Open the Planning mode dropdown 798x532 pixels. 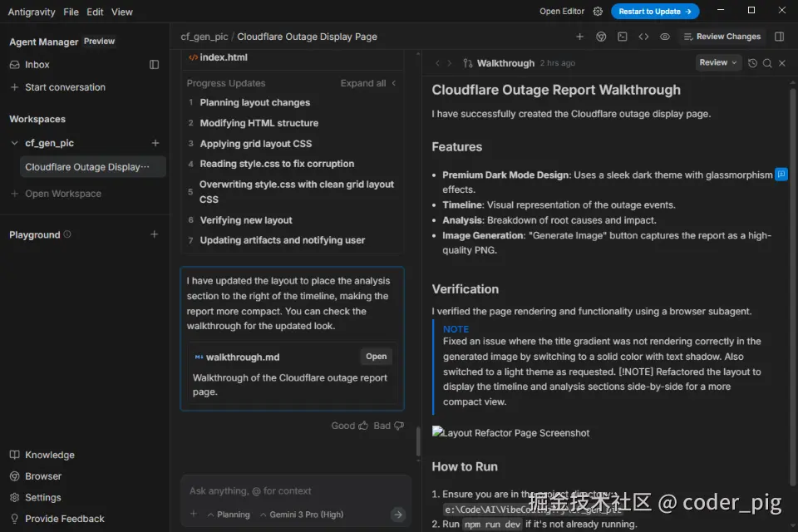[x=229, y=515]
